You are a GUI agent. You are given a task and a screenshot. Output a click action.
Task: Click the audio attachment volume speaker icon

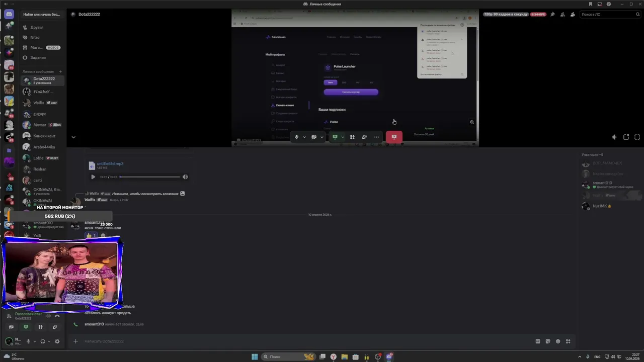185,176
